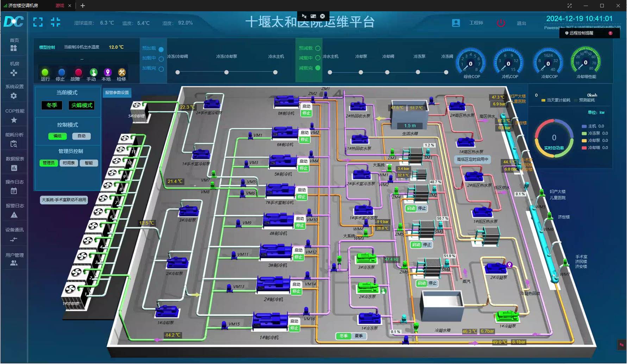Select the 2#热回收水泵 pump

358,106
